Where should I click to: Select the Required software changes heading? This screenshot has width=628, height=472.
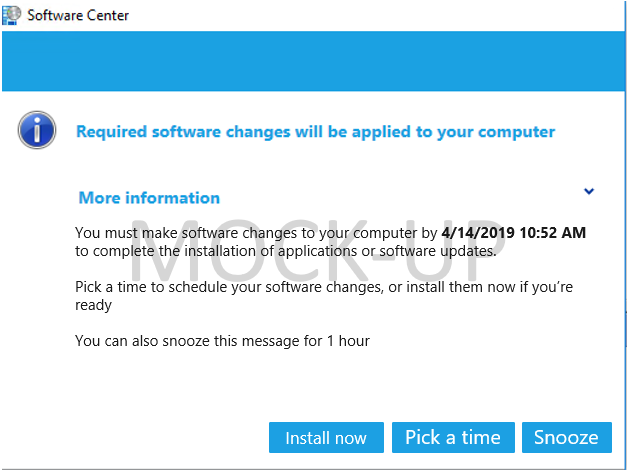pyautogui.click(x=315, y=132)
